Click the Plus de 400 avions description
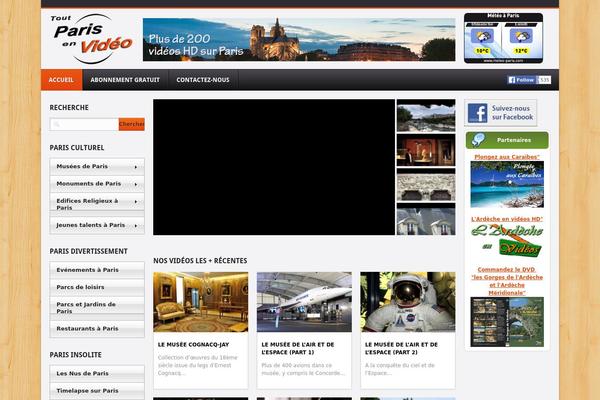 303,369
